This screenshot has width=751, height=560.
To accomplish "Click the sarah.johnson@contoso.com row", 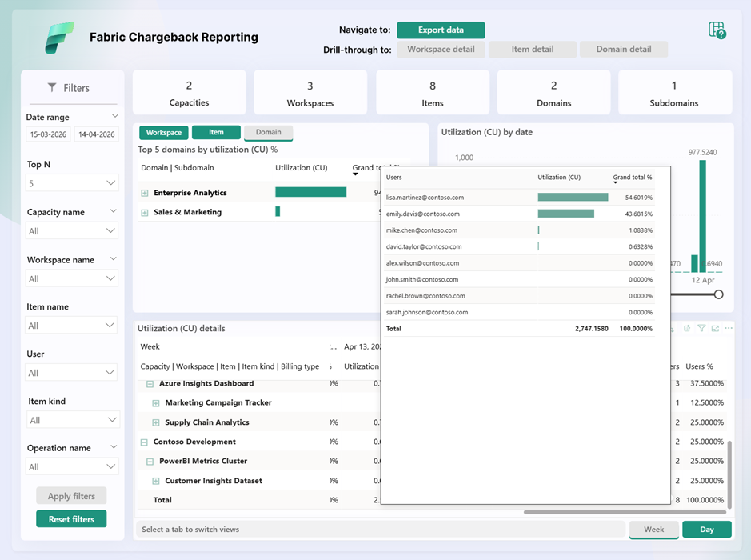I will tap(519, 312).
